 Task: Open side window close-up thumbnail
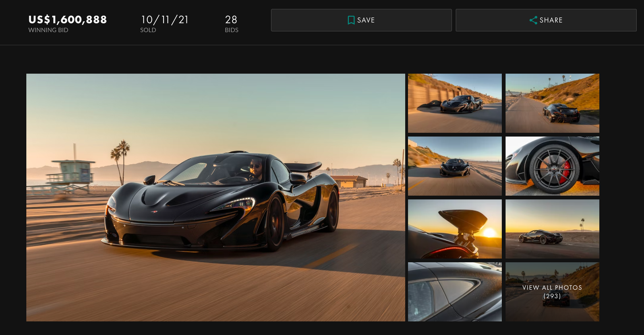click(455, 292)
